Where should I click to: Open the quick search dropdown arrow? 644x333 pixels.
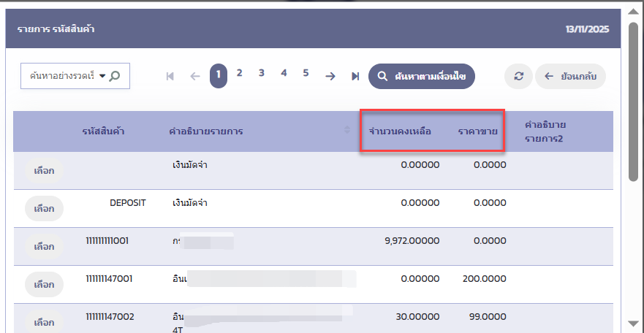(102, 75)
